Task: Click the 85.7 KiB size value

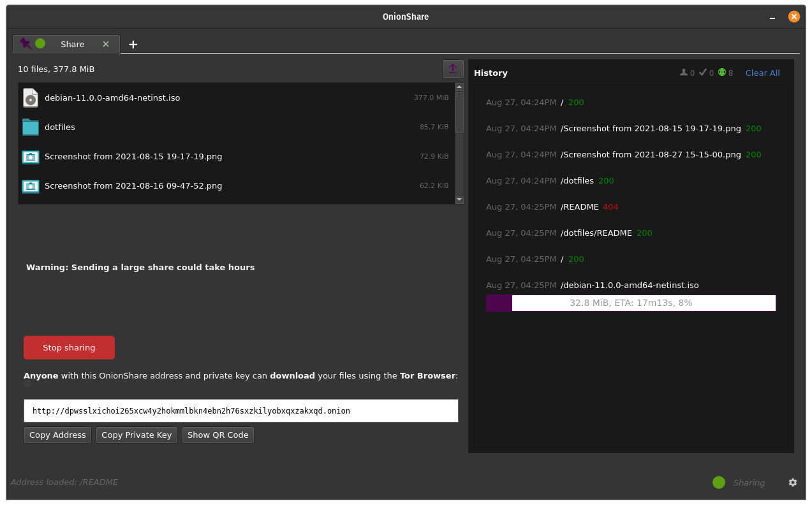Action: click(x=434, y=127)
